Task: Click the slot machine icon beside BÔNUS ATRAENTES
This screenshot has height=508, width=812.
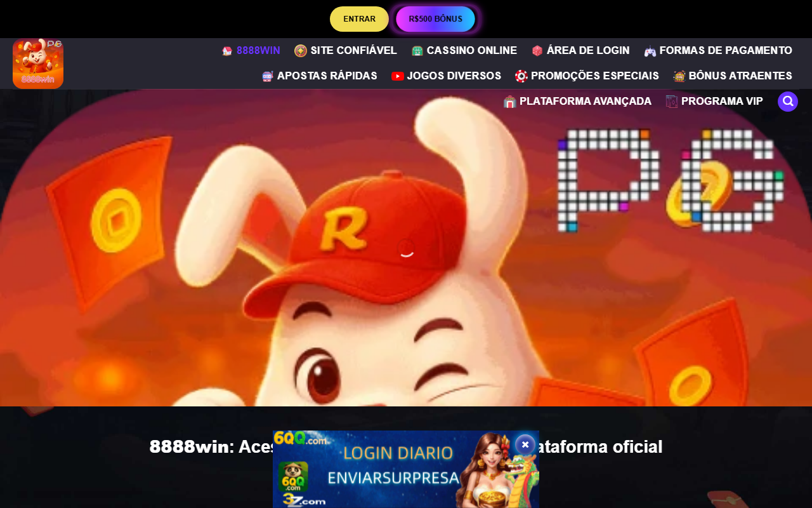Action: [x=679, y=76]
